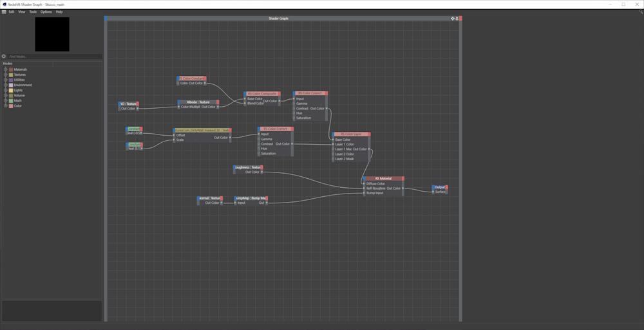Select the DirtyWall masked texture node header
The image size is (644, 330).
pyautogui.click(x=202, y=130)
